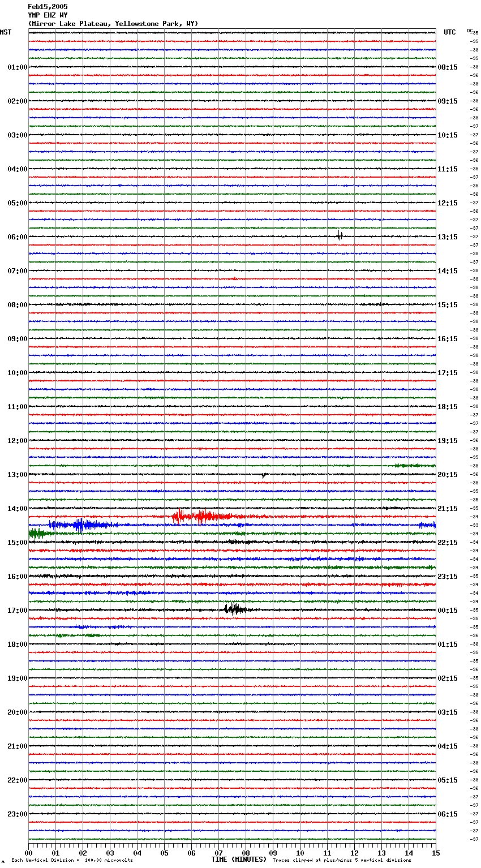
Task: Click the 21:15 UTC row label
Action: (x=448, y=509)
